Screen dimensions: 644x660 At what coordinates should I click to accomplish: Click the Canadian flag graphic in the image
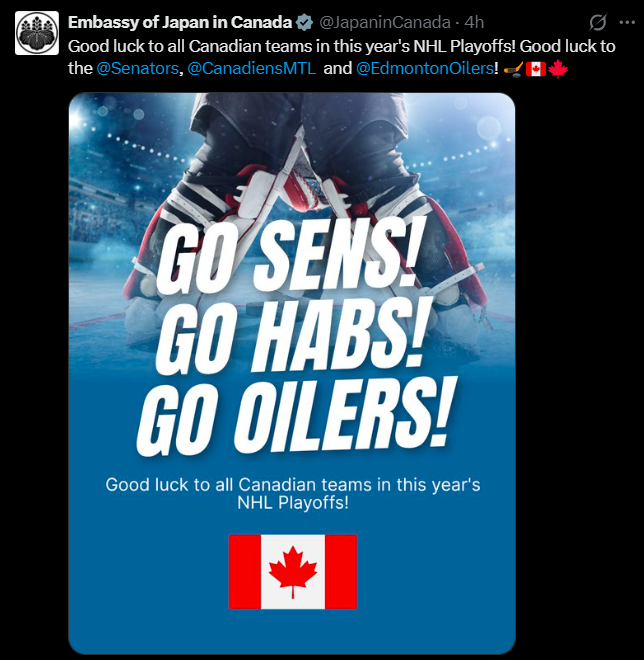point(292,571)
